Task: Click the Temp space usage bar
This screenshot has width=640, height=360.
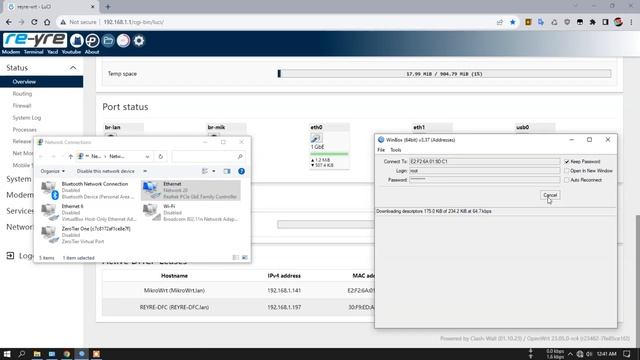Action: pyautogui.click(x=444, y=74)
